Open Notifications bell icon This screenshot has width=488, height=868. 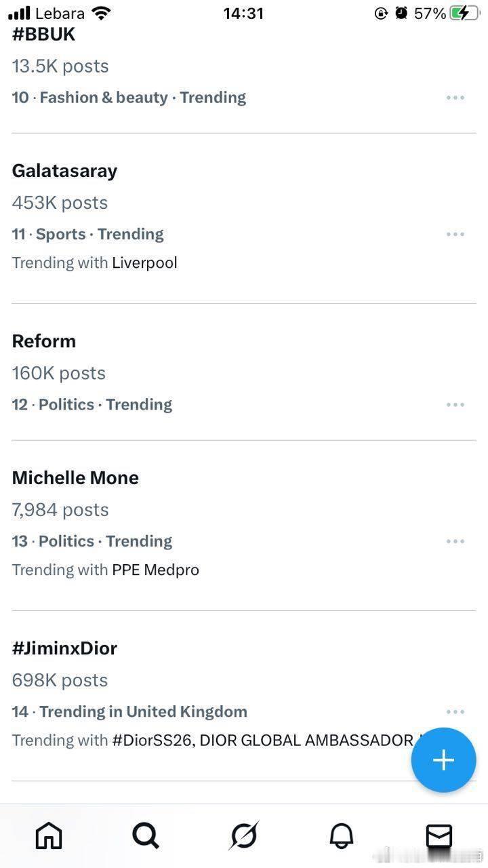(342, 836)
